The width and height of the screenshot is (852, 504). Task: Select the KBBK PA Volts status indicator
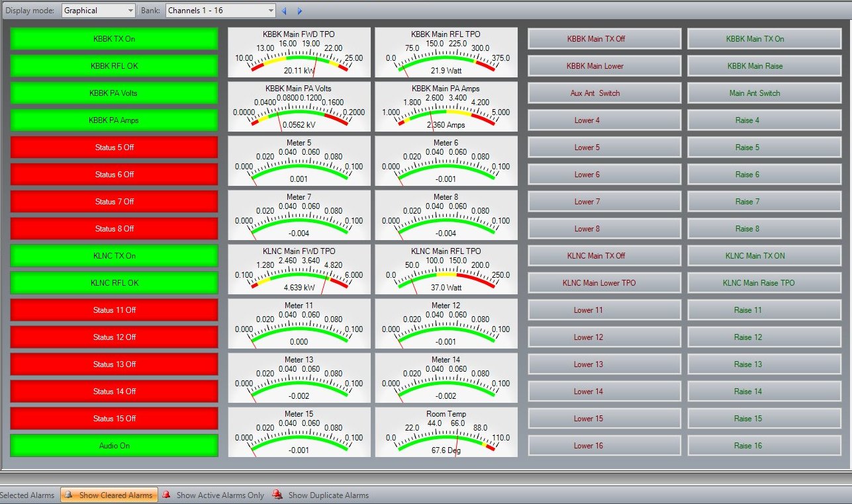coord(114,93)
